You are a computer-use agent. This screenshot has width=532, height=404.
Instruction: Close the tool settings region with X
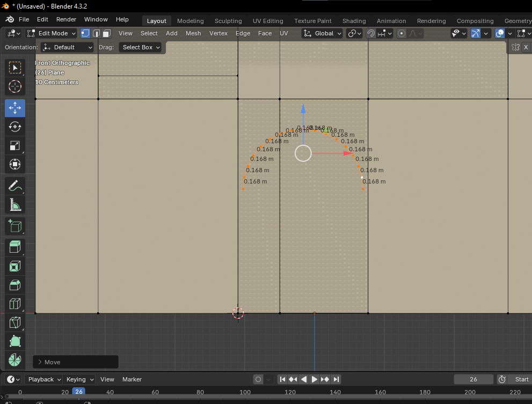tap(526, 47)
